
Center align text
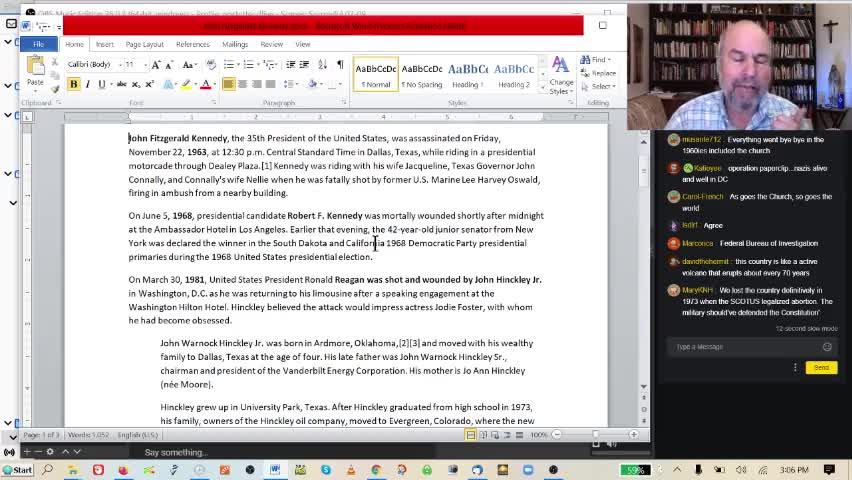coord(242,84)
